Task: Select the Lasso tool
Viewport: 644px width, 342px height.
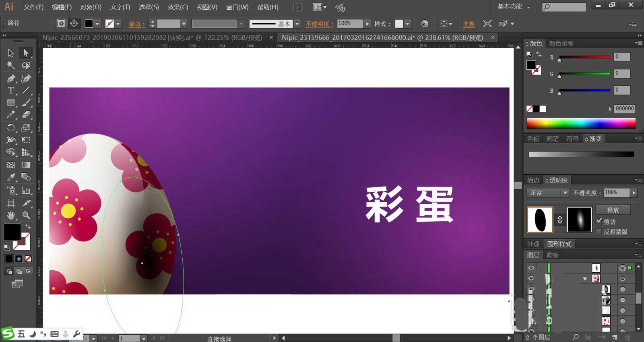Action: (26, 65)
